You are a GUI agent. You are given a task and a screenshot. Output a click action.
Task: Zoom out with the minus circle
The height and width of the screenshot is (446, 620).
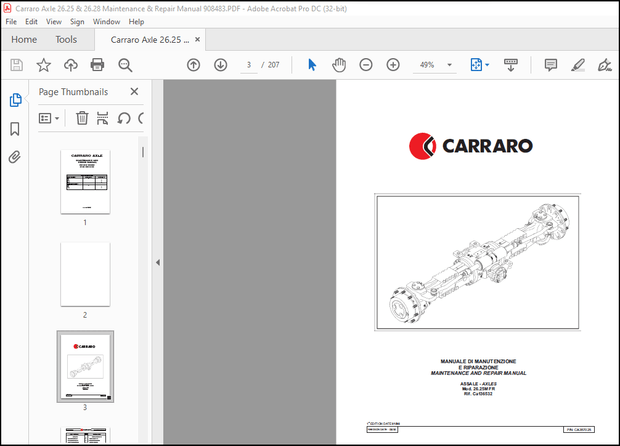366,65
